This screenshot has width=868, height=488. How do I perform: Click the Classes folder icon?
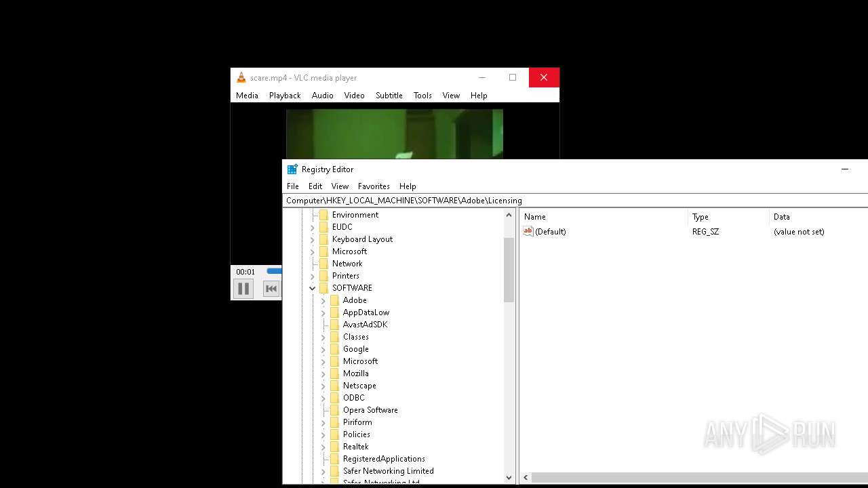(x=334, y=337)
